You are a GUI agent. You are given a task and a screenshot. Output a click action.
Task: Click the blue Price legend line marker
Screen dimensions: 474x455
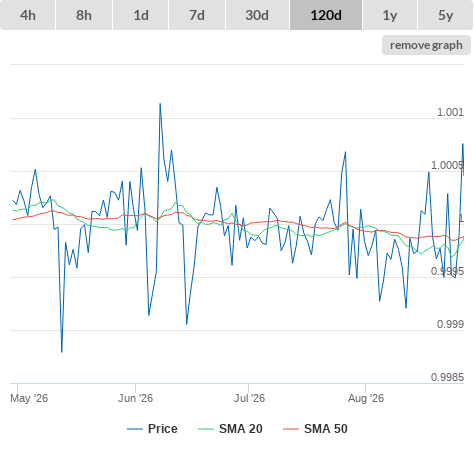tap(135, 429)
